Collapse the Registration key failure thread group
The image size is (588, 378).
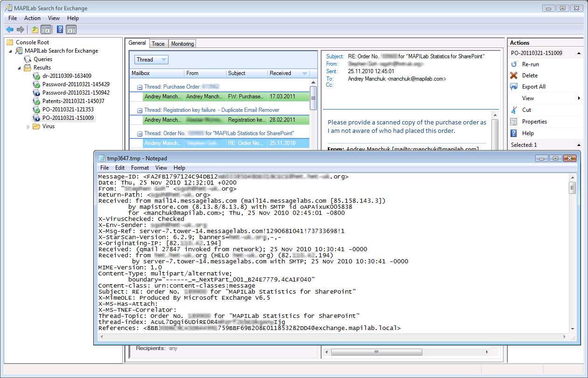[x=140, y=110]
